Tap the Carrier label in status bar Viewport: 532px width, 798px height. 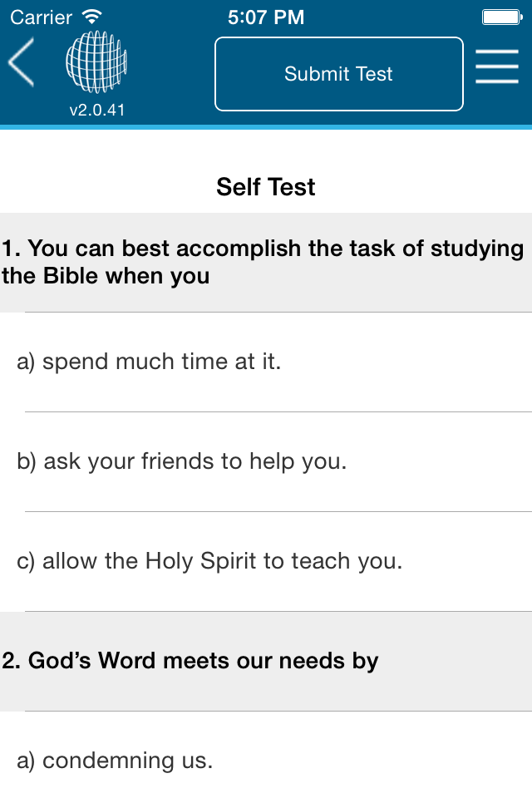tap(42, 17)
